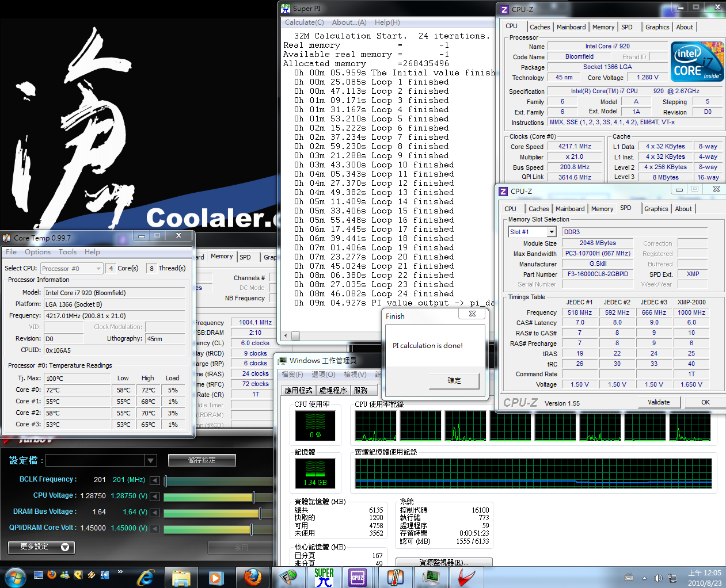
Task: Switch to Mainboard tab in SPD CPU-Z window
Action: pos(570,209)
